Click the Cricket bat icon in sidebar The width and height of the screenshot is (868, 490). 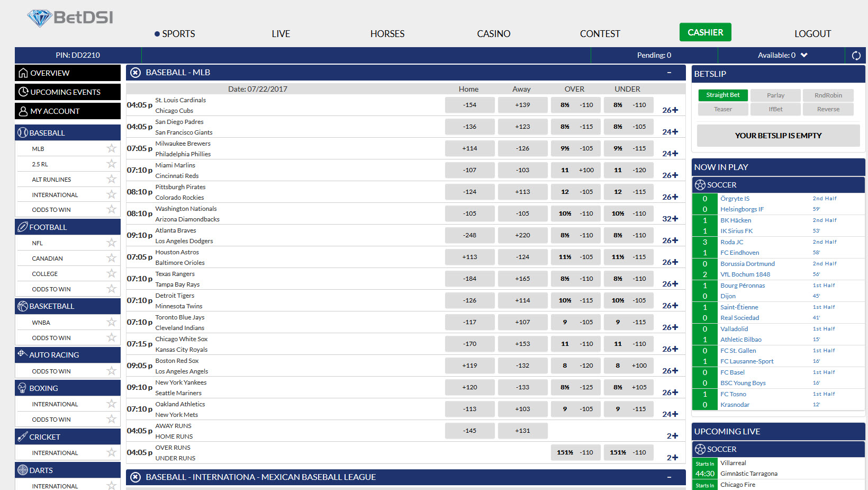point(22,436)
